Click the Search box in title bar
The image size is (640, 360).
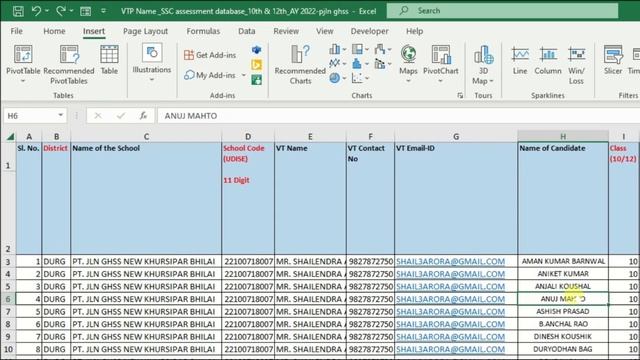pyautogui.click(x=502, y=11)
